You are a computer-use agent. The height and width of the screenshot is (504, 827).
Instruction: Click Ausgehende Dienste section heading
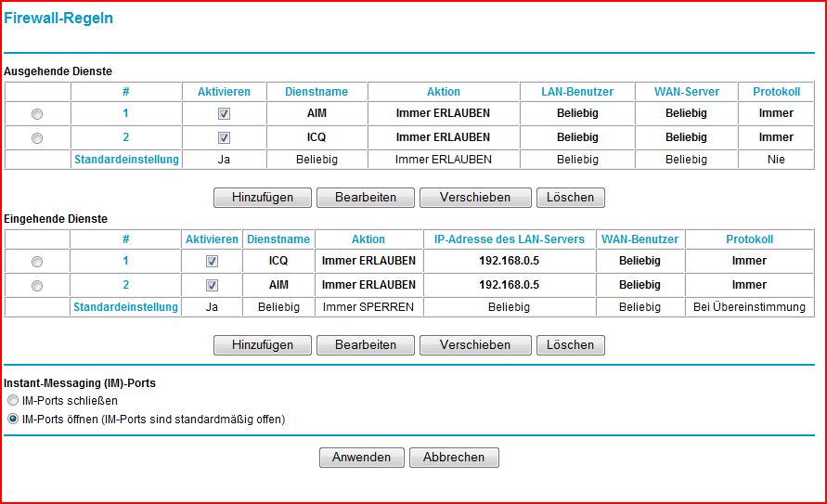point(58,71)
